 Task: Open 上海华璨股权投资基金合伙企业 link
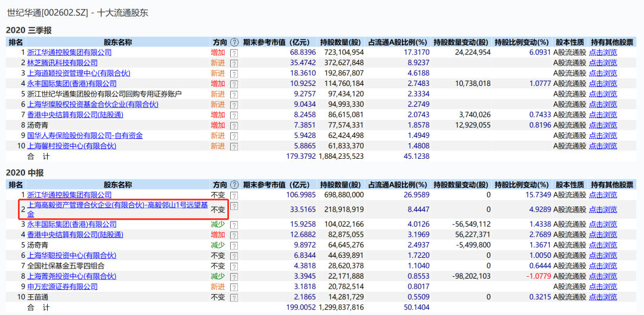click(x=92, y=104)
